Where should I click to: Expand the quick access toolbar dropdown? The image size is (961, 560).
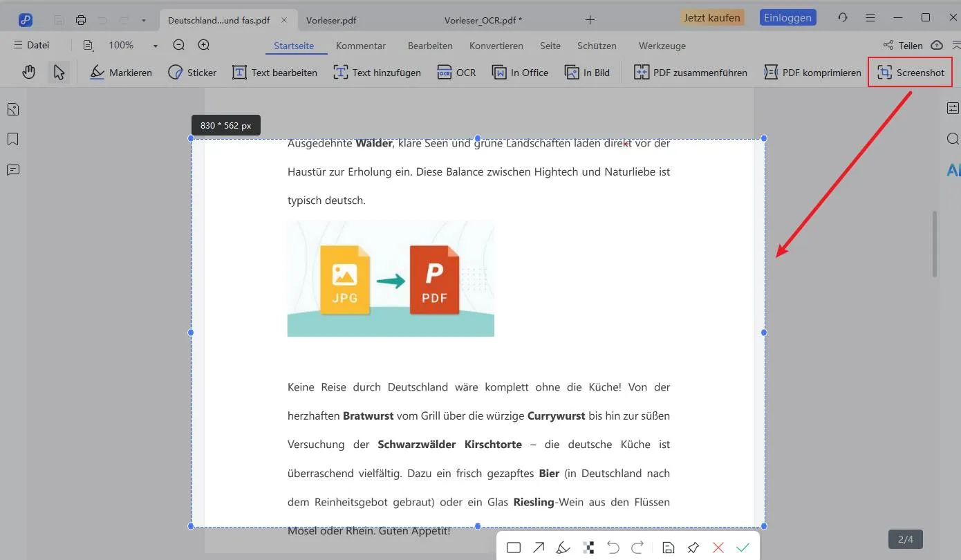[x=143, y=20]
